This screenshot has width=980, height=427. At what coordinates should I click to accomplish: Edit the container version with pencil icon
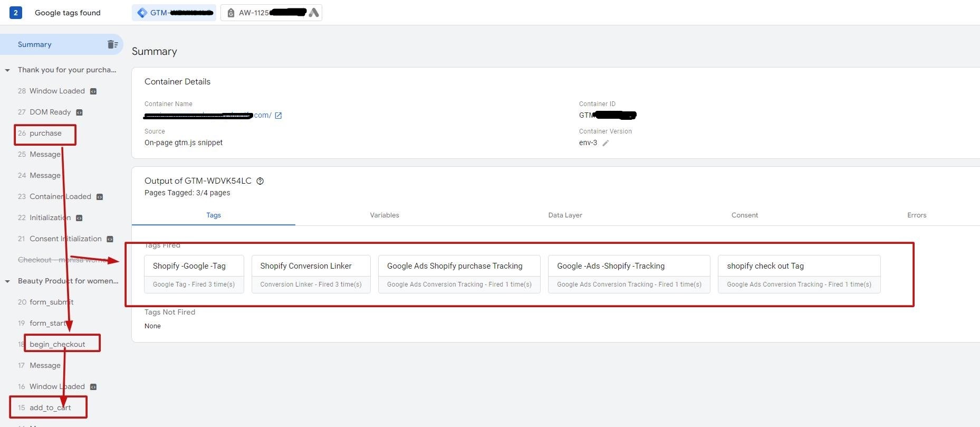[606, 143]
